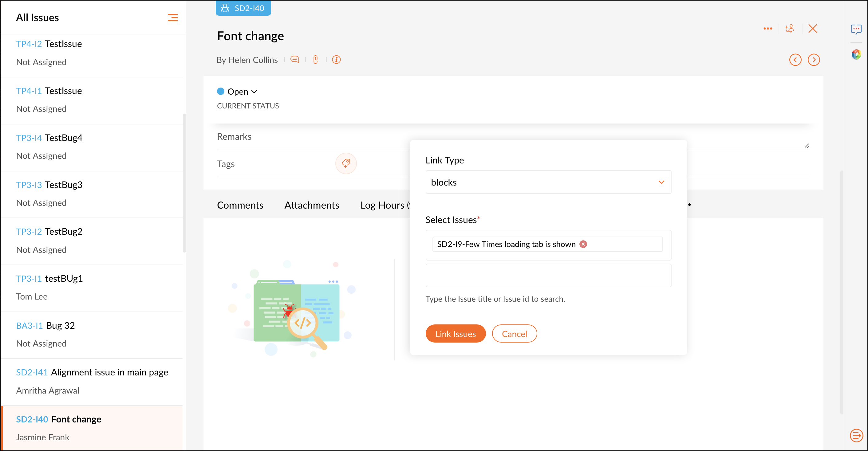Click the Tags field label
Image resolution: width=868 pixels, height=451 pixels.
tap(226, 164)
